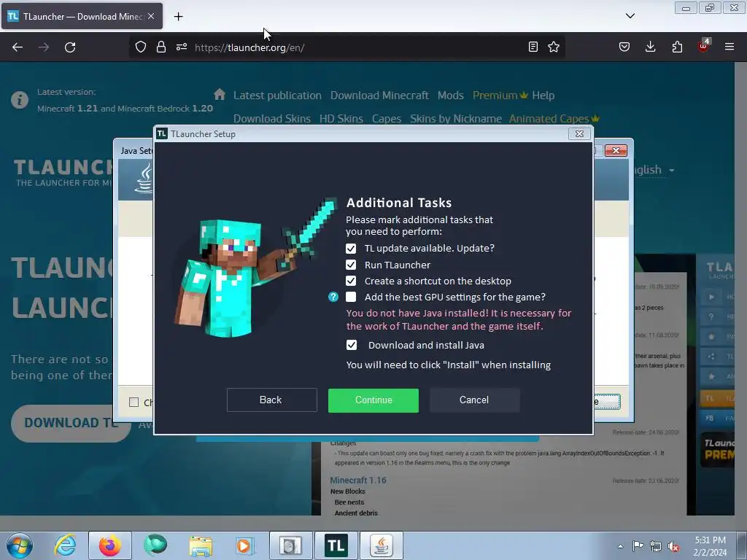Viewport: 747px width, 560px height.
Task: Open Windows Explorer folder in taskbar
Action: [201, 545]
